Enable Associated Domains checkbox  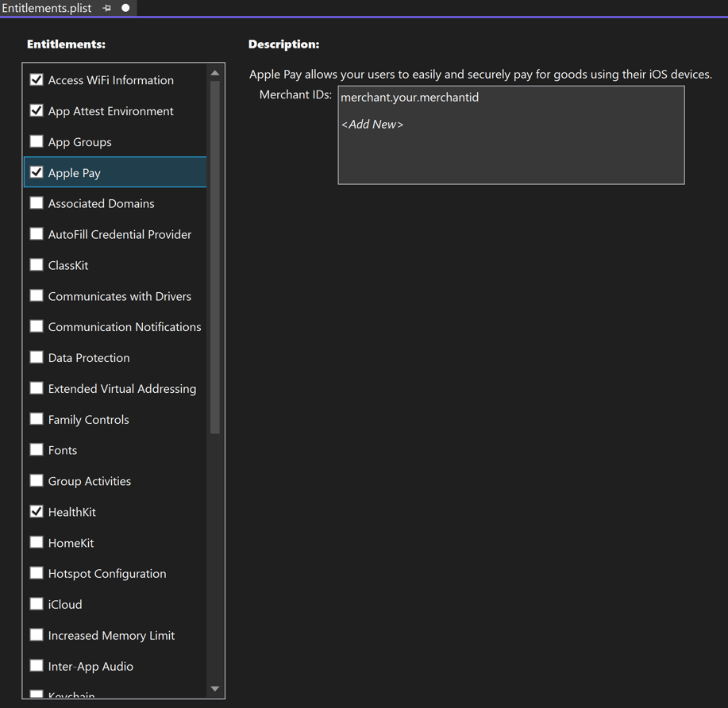pyautogui.click(x=37, y=203)
